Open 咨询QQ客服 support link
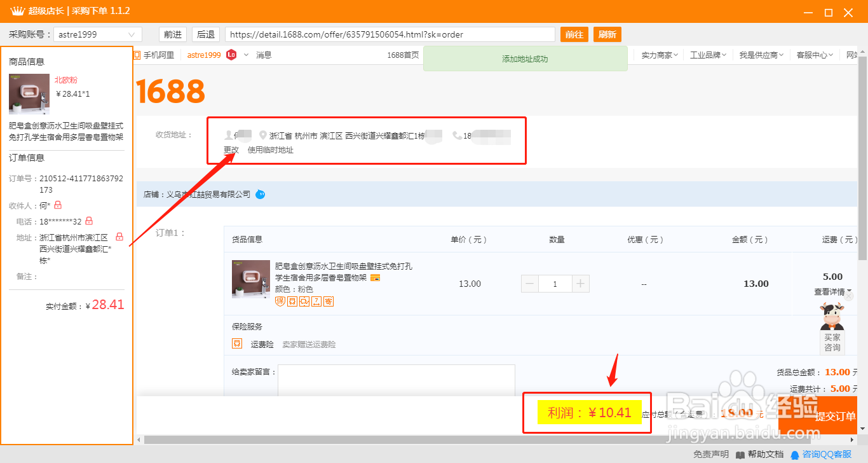The height and width of the screenshot is (463, 868). [x=827, y=455]
